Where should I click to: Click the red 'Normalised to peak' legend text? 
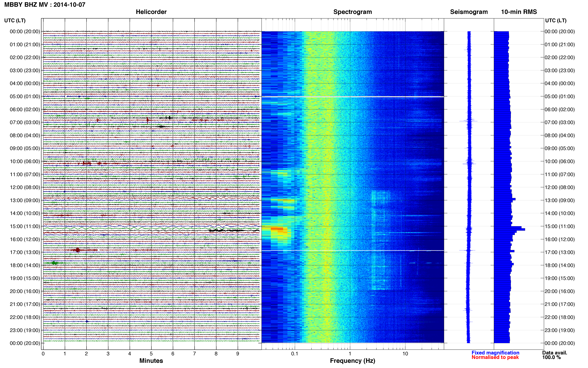[495, 357]
